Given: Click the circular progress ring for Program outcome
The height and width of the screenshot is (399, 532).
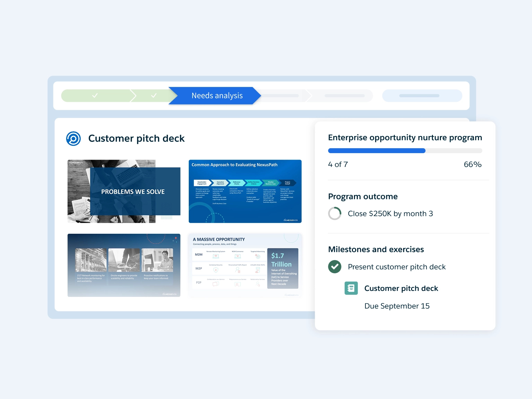Looking at the screenshot, I should click(335, 213).
